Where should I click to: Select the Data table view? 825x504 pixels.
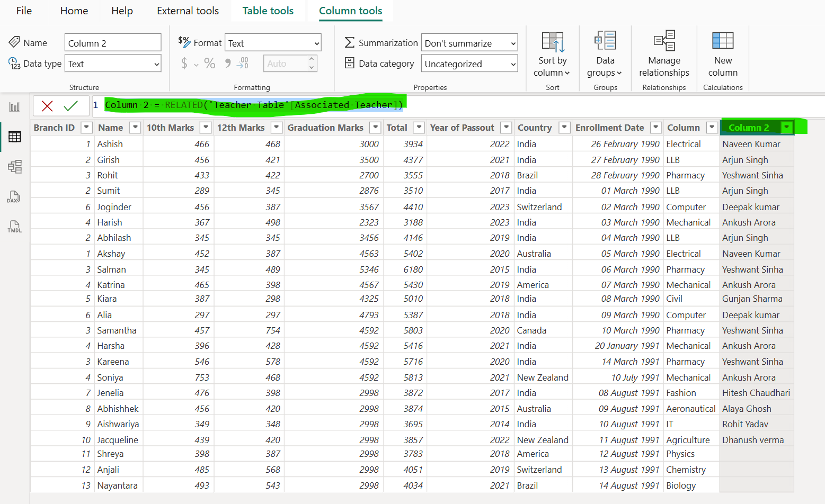(15, 137)
